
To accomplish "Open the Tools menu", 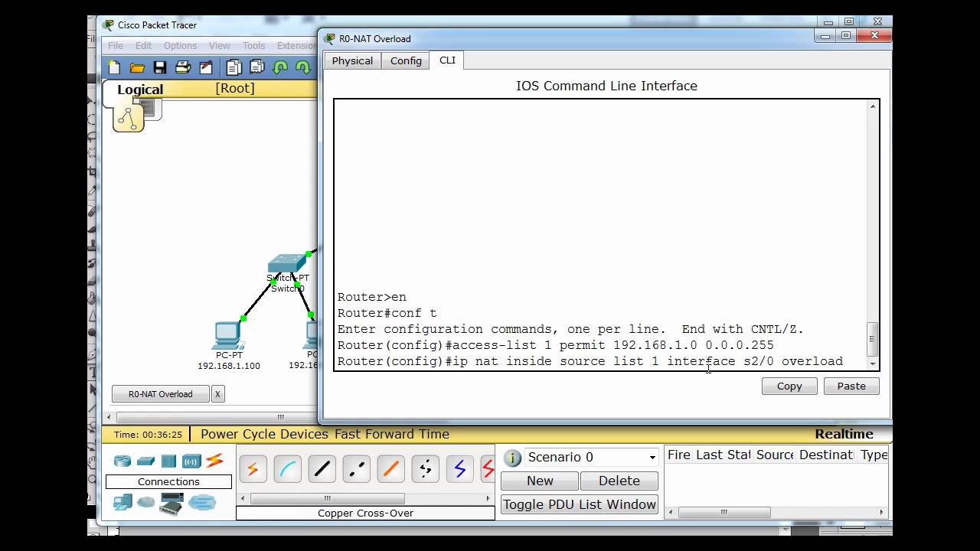I will pos(253,46).
